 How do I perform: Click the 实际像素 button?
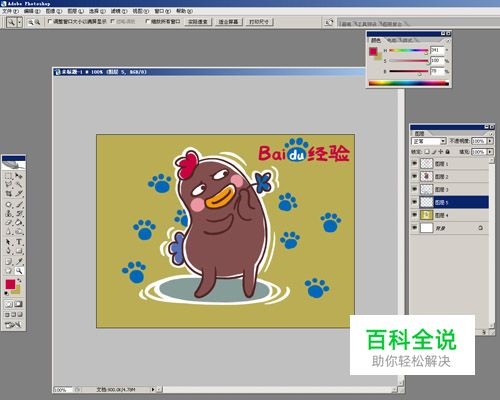(198, 22)
